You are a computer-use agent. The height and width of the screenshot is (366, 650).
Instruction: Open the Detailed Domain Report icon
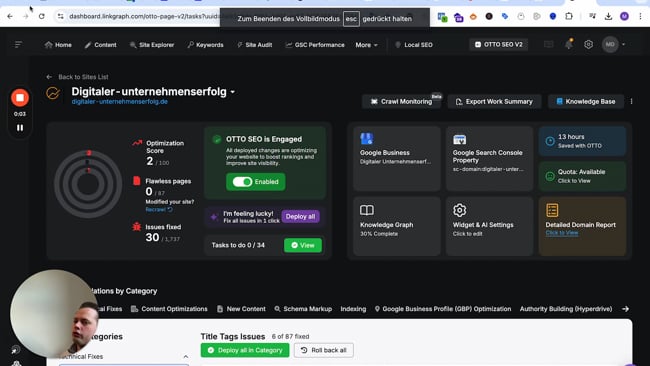[552, 210]
